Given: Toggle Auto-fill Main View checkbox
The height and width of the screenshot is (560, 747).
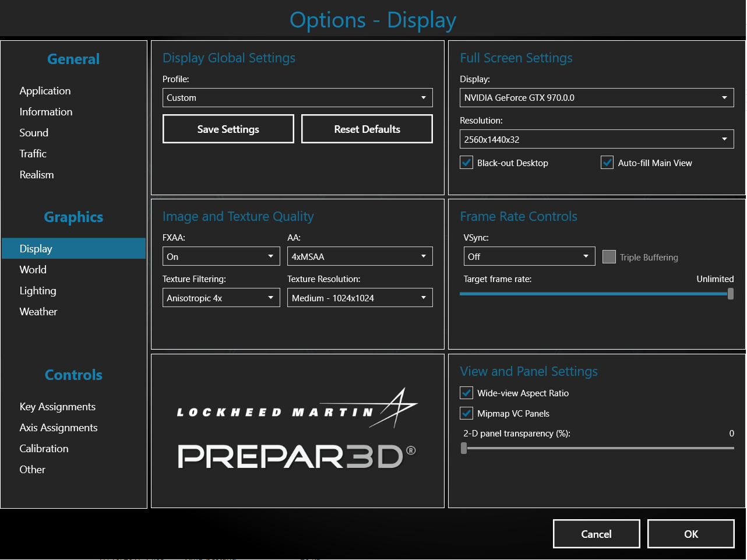Looking at the screenshot, I should [607, 163].
